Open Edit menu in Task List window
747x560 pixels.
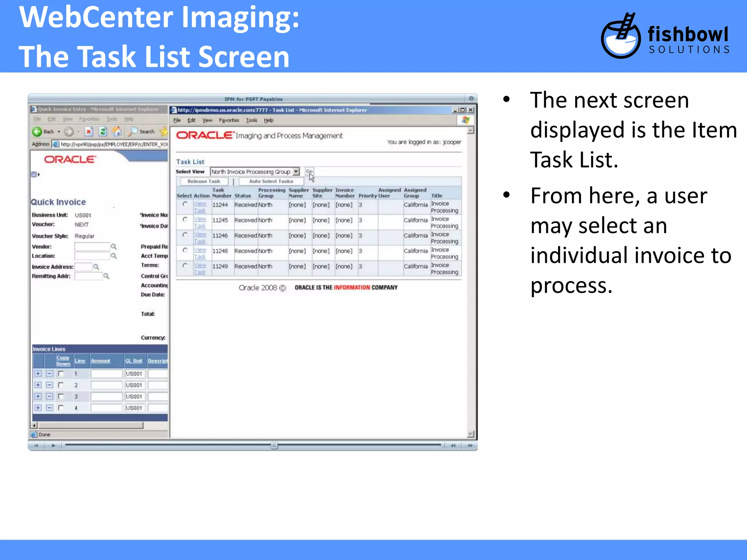point(191,120)
